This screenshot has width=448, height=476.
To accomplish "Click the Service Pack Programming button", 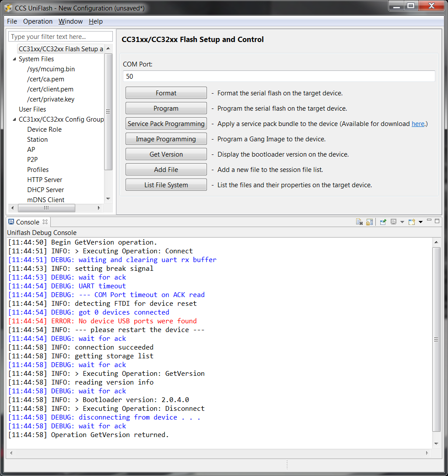I will point(166,123).
